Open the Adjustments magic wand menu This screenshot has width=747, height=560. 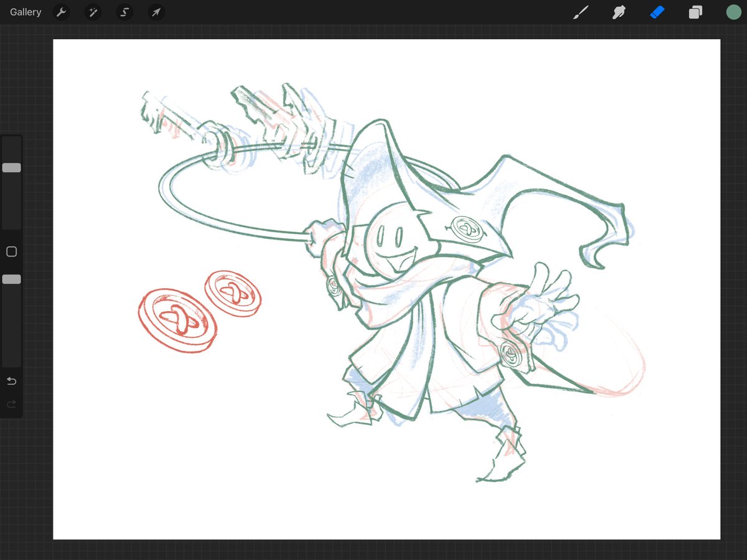(x=92, y=12)
